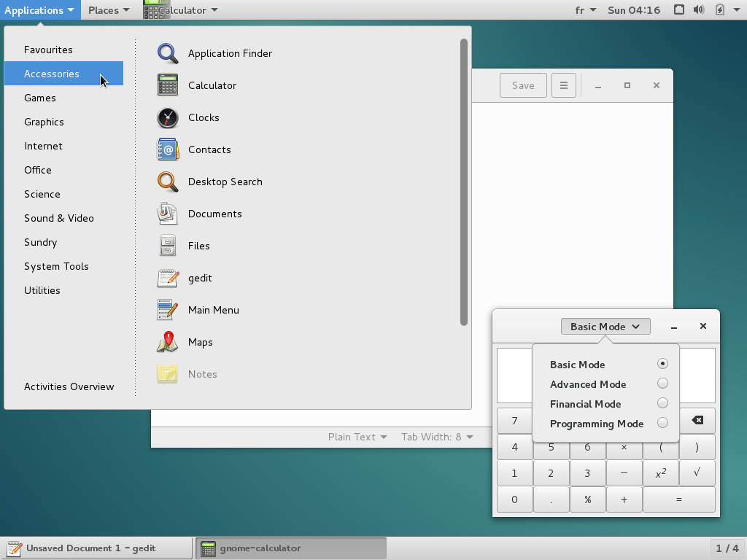Click the decimal point calculator key
Viewport: 747px width, 560px height.
point(551,499)
